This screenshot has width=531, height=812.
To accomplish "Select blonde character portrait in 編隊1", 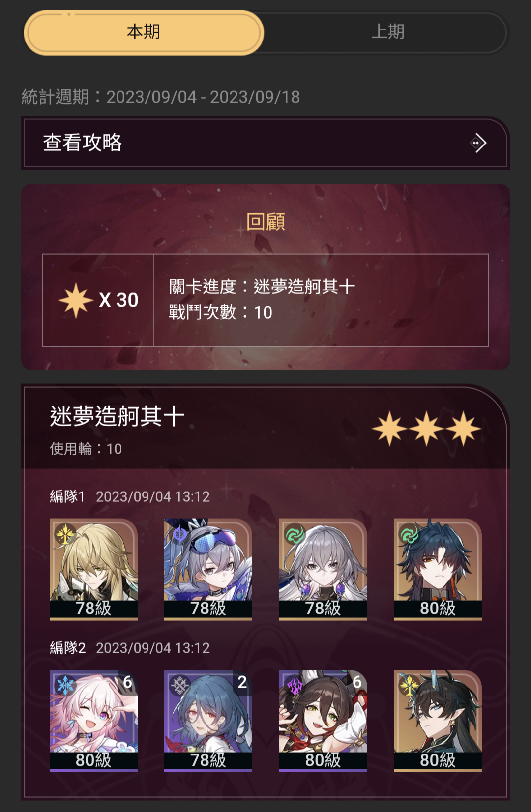I will point(93,569).
